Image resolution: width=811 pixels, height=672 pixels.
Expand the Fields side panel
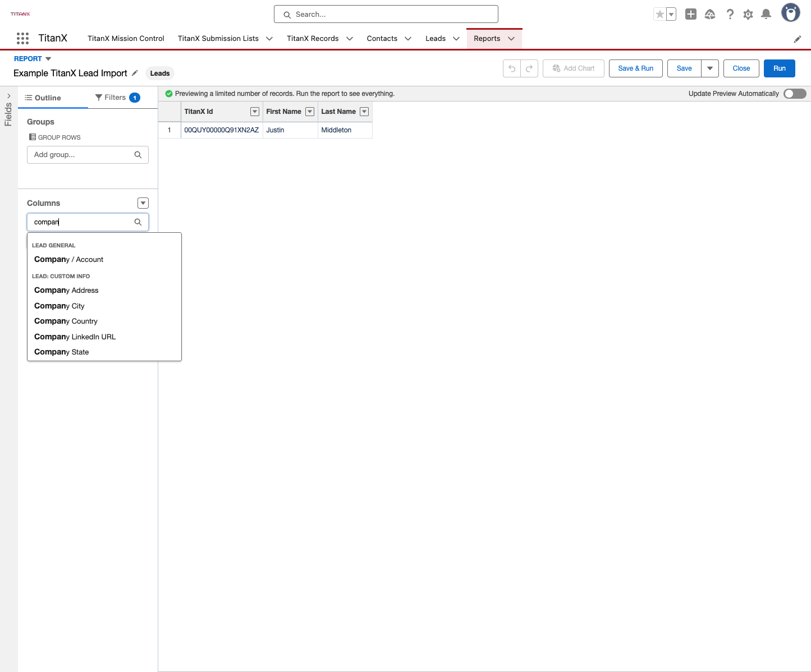[x=8, y=96]
